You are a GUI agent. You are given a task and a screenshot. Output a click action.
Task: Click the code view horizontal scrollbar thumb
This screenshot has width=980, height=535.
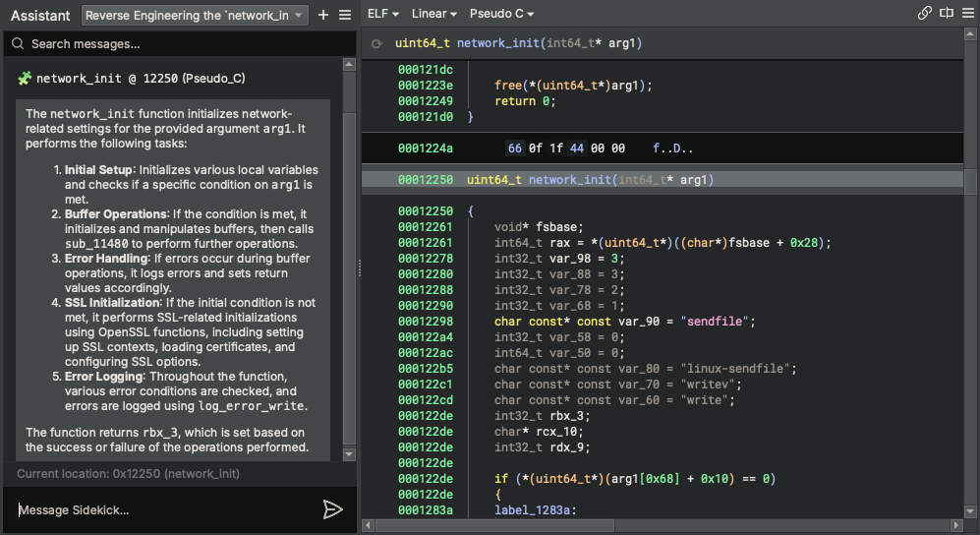click(x=495, y=525)
